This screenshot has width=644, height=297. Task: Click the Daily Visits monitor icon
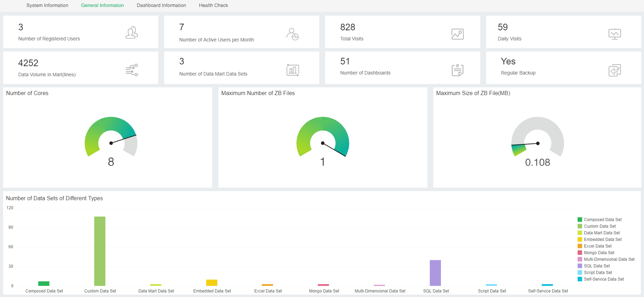pos(615,34)
